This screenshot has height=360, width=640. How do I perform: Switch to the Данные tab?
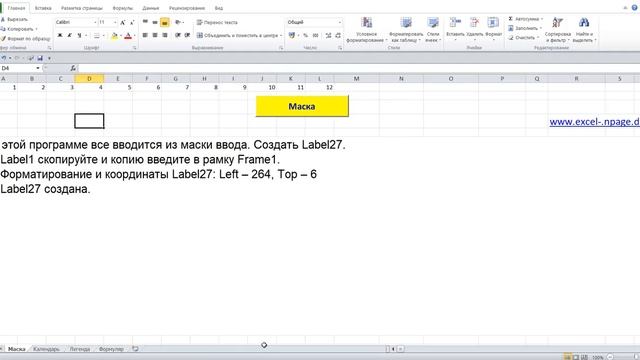[151, 8]
